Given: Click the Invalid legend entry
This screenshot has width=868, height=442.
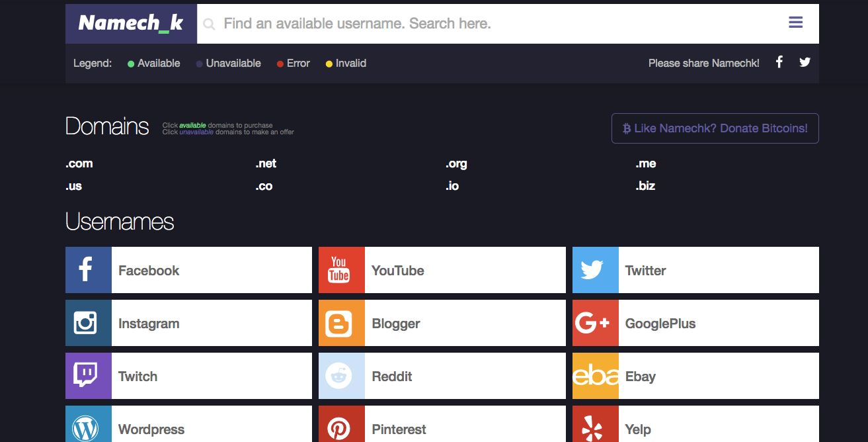Looking at the screenshot, I should click(346, 64).
